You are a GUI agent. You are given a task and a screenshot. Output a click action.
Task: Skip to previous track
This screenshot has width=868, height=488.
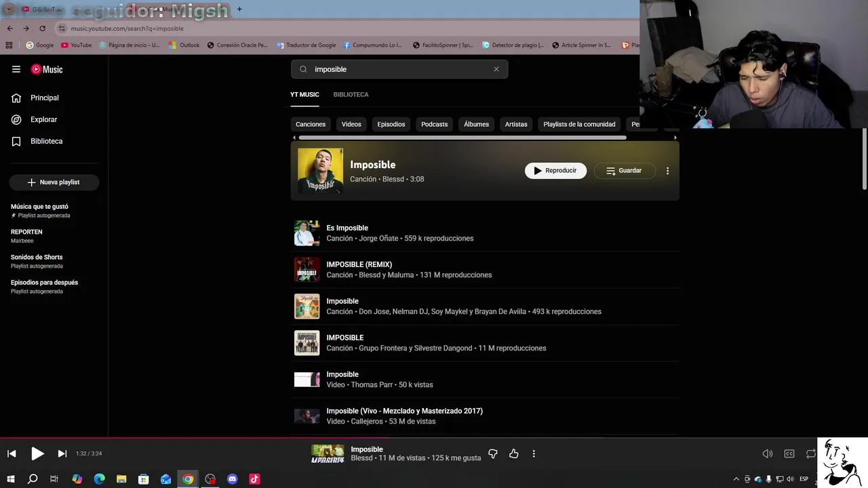(12, 453)
